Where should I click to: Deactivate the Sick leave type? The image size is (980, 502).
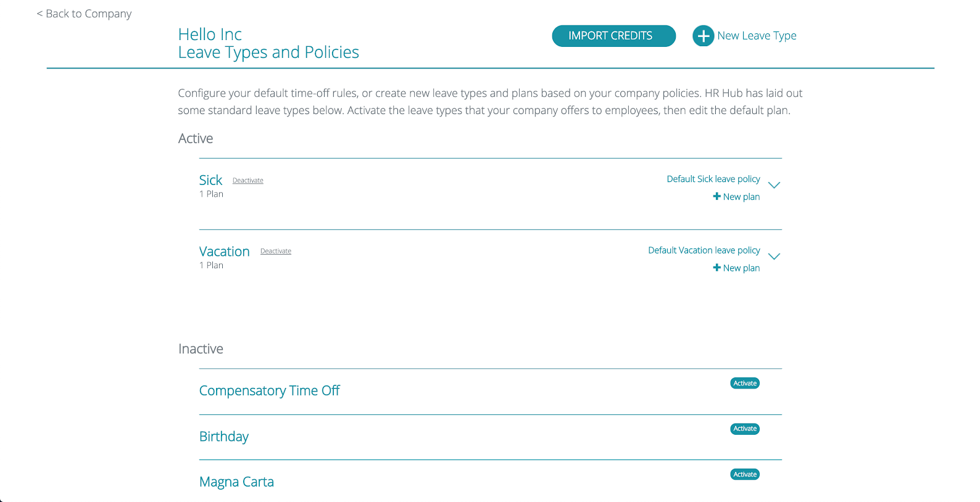(247, 181)
